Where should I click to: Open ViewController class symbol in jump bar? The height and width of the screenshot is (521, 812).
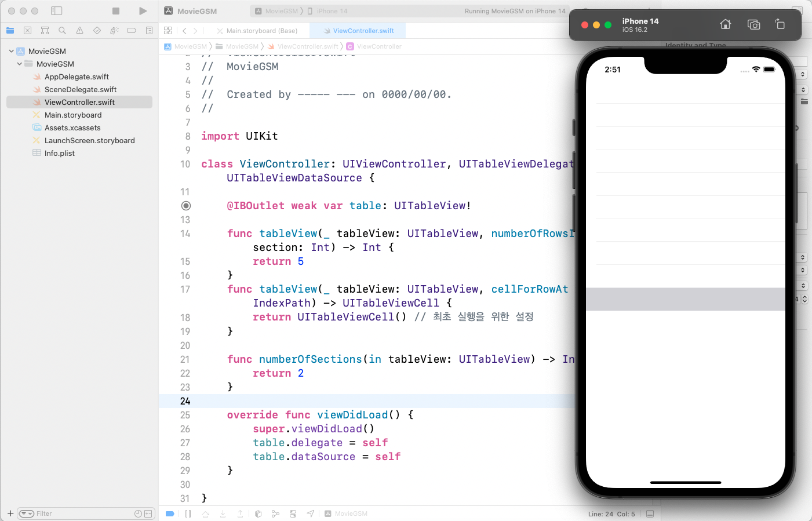pos(374,46)
